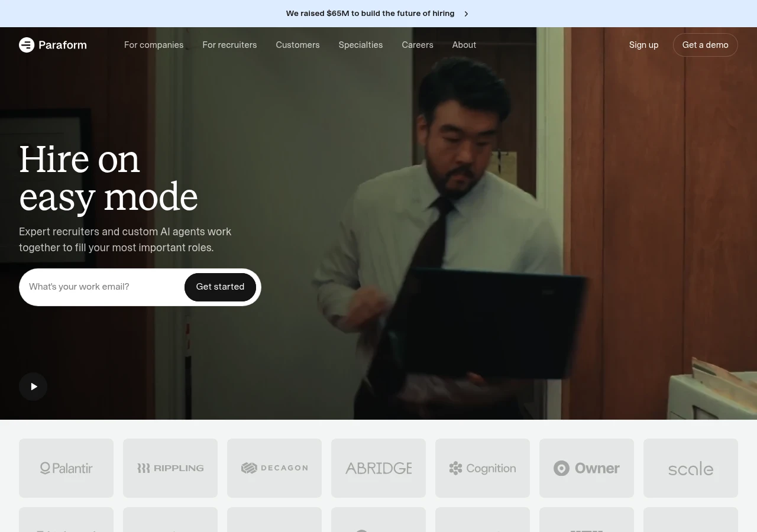Select the Rippling logo card
This screenshot has height=532, width=757.
(x=170, y=468)
